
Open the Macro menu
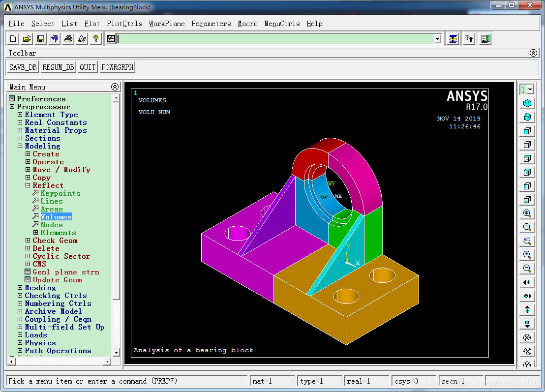[247, 24]
